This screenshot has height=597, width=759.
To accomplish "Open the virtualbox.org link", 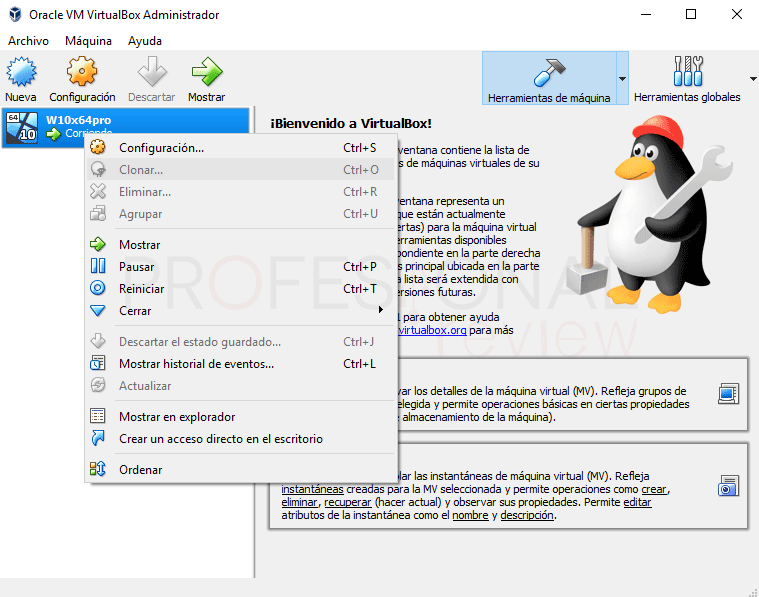I will [x=432, y=330].
